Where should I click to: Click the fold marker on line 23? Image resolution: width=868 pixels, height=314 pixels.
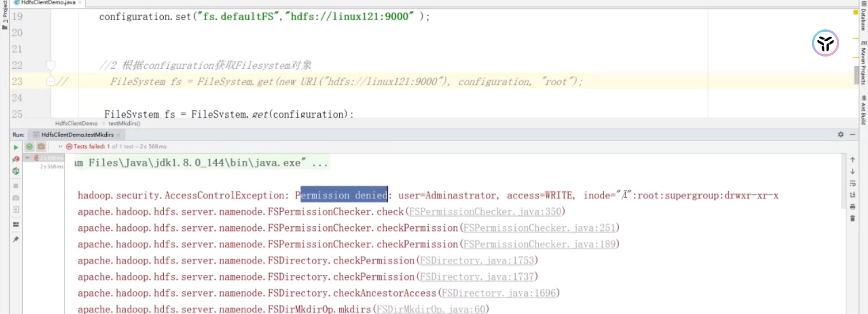pyautogui.click(x=51, y=81)
